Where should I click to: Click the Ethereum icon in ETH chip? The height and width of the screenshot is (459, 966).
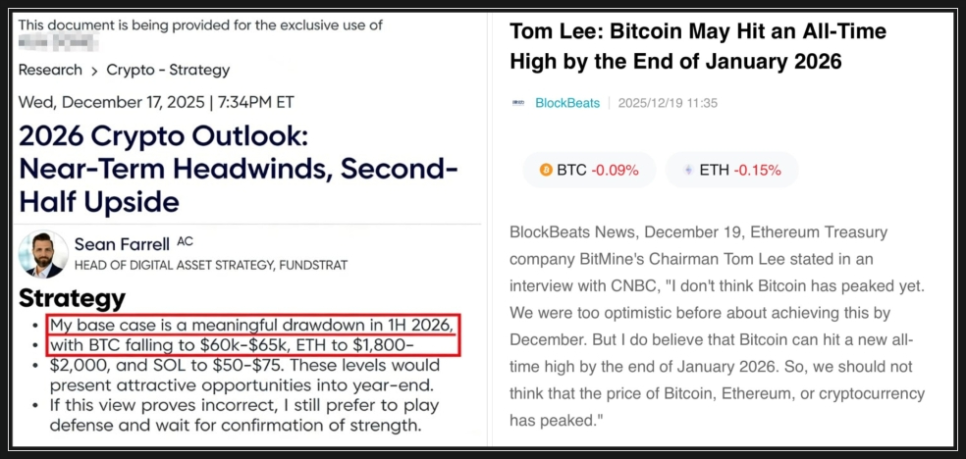688,170
